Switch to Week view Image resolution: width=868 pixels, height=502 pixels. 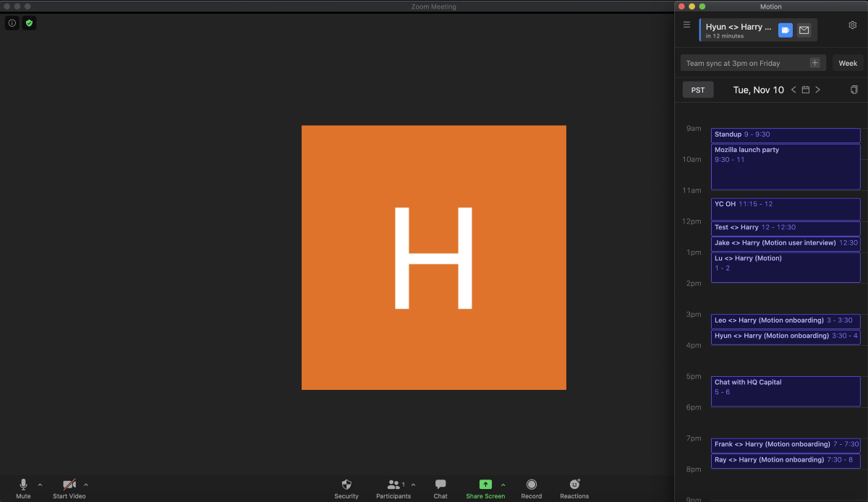848,63
